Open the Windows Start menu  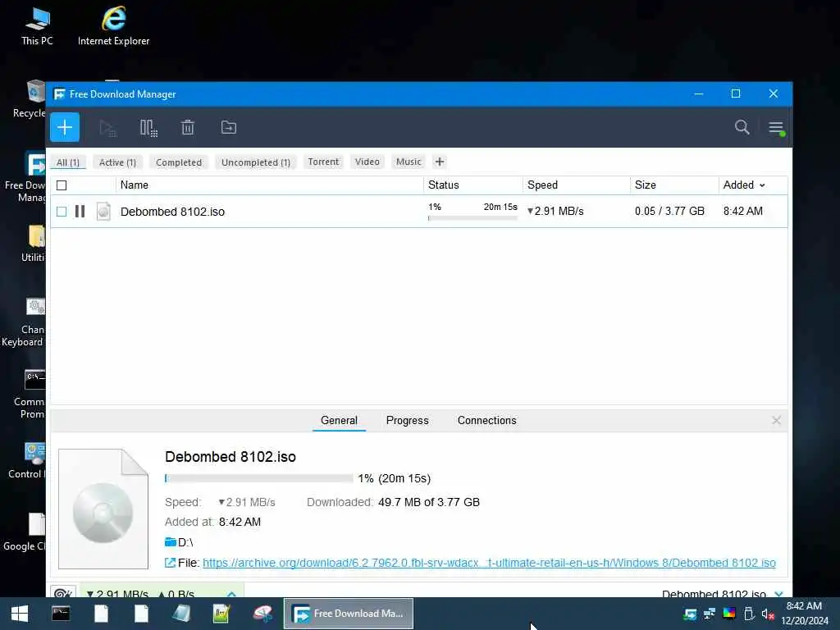coord(20,614)
